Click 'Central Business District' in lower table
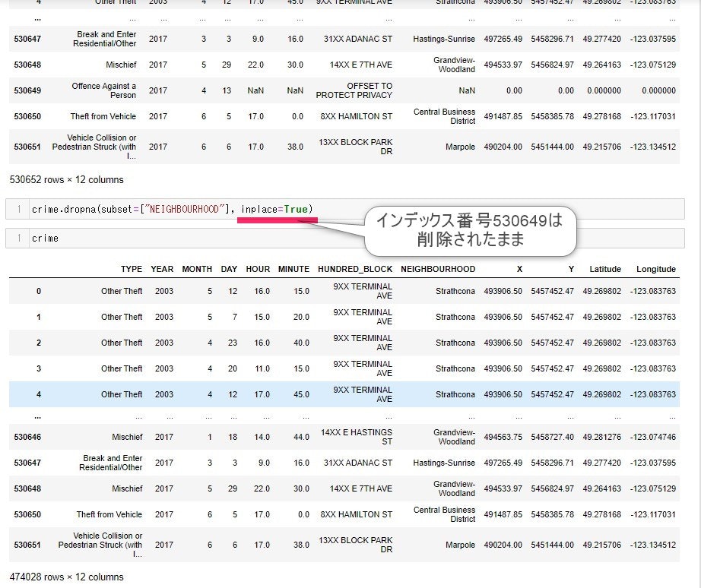The width and height of the screenshot is (701, 588). 444,515
